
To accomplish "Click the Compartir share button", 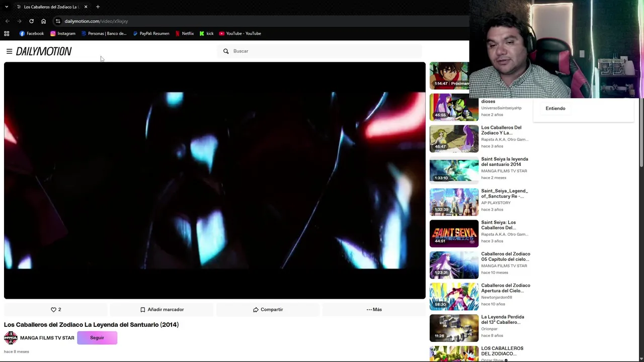I will point(268,310).
